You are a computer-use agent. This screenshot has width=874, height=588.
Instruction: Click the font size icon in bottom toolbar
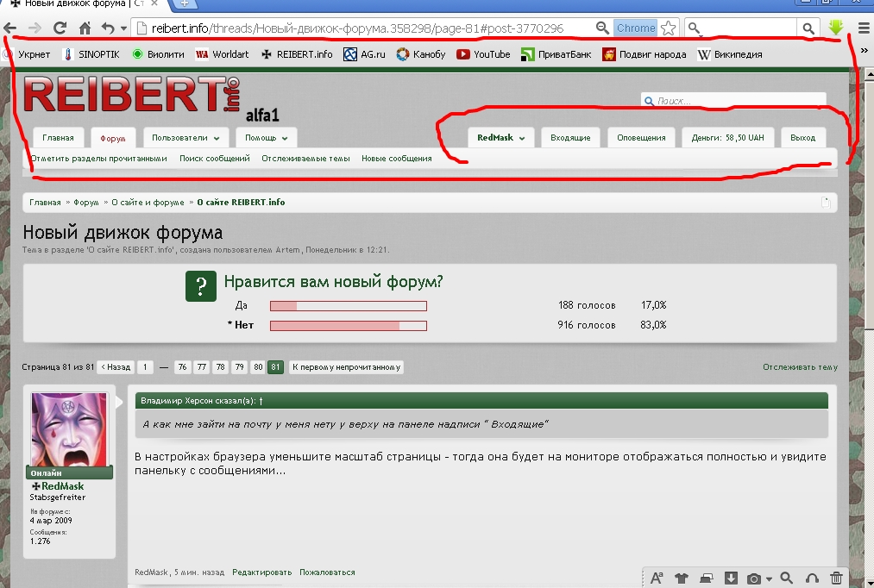657,578
